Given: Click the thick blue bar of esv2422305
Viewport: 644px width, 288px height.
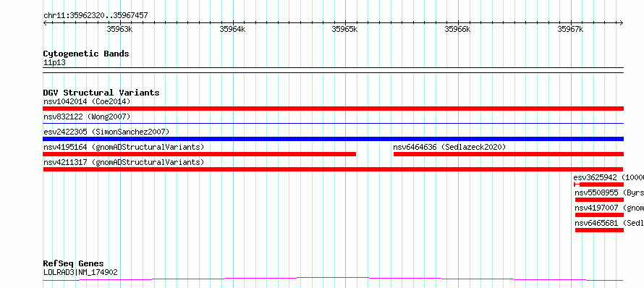Looking at the screenshot, I should pyautogui.click(x=333, y=139).
